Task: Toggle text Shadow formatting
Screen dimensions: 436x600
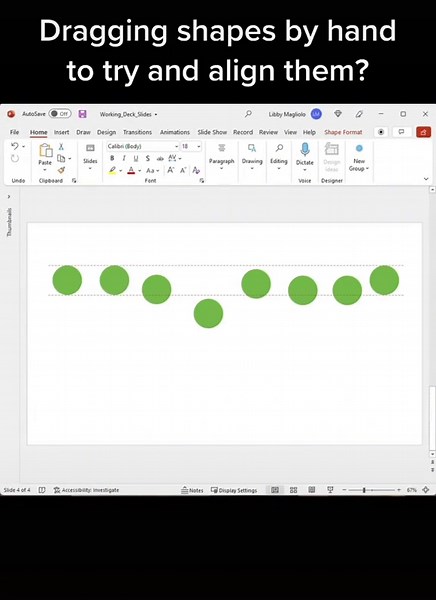Action: point(148,158)
